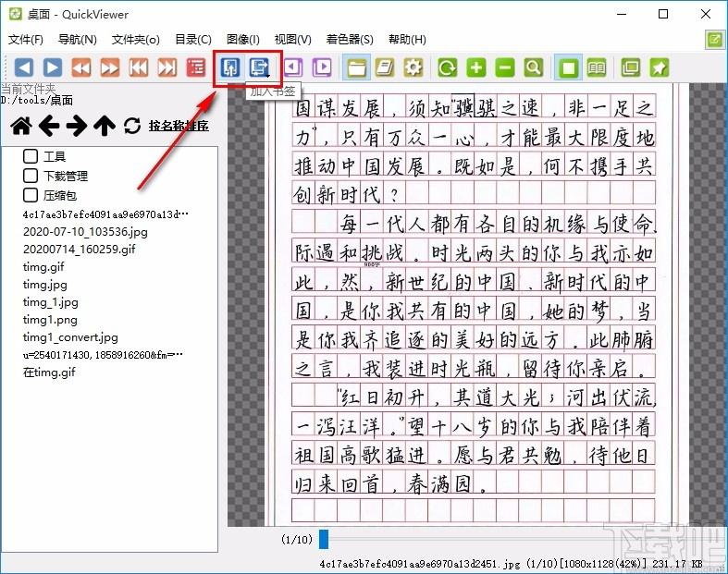Image resolution: width=728 pixels, height=574 pixels.
Task: Open the 着色器(S) menu
Action: point(350,40)
